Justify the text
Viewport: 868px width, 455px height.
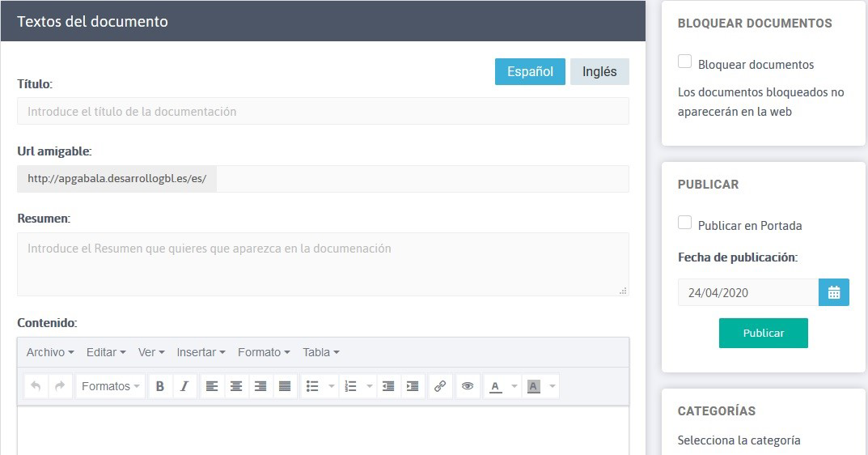[285, 386]
